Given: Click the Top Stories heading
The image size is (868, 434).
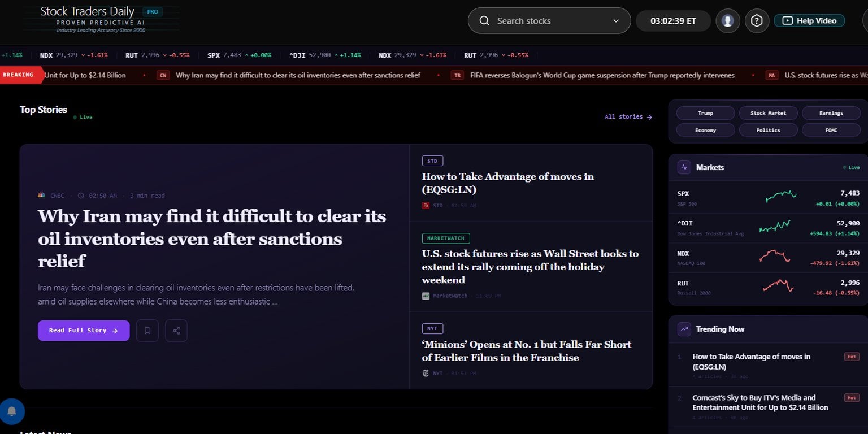Looking at the screenshot, I should [44, 110].
